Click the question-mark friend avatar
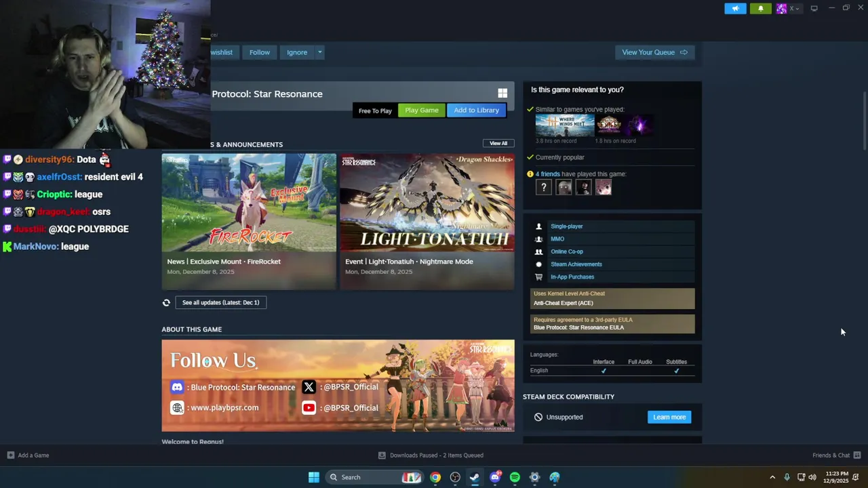868x488 pixels. click(543, 187)
